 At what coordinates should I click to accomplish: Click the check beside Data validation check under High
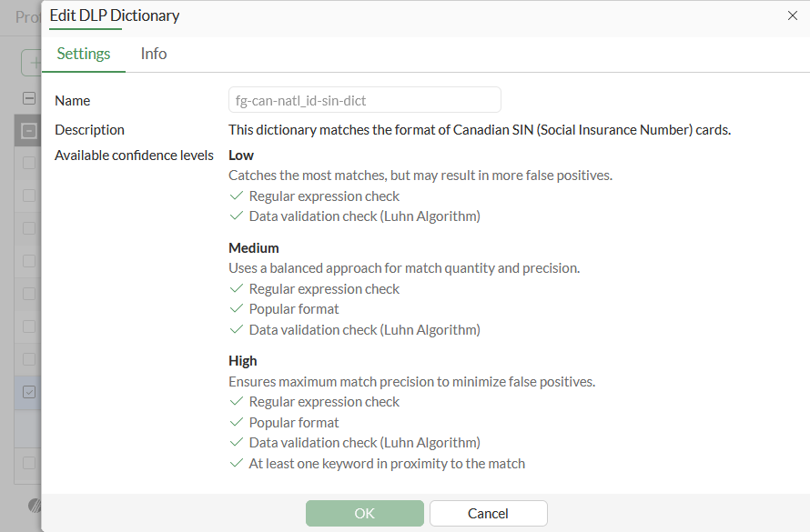coord(236,442)
